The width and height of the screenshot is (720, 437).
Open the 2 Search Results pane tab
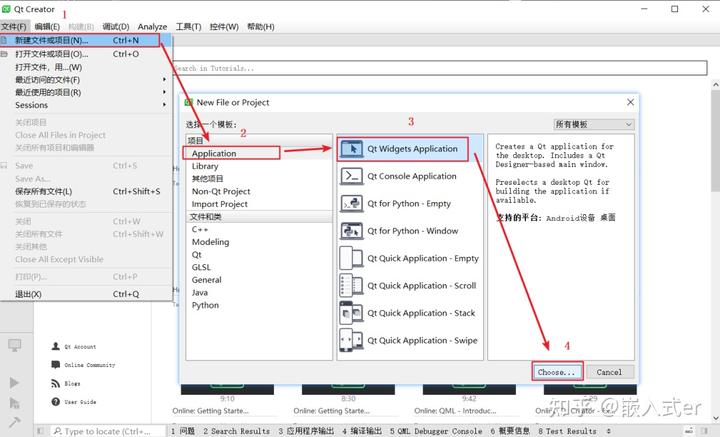(x=236, y=431)
